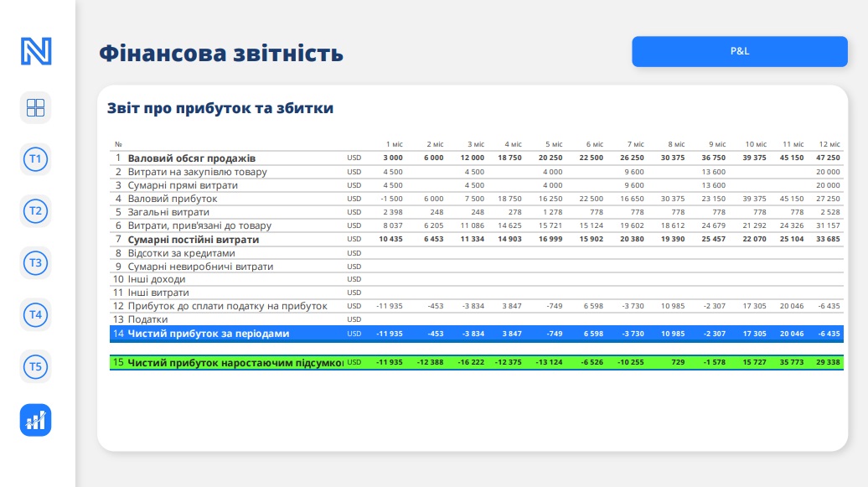The width and height of the screenshot is (868, 487).
Task: Select the "31 157" product-related costs value
Action: click(828, 225)
